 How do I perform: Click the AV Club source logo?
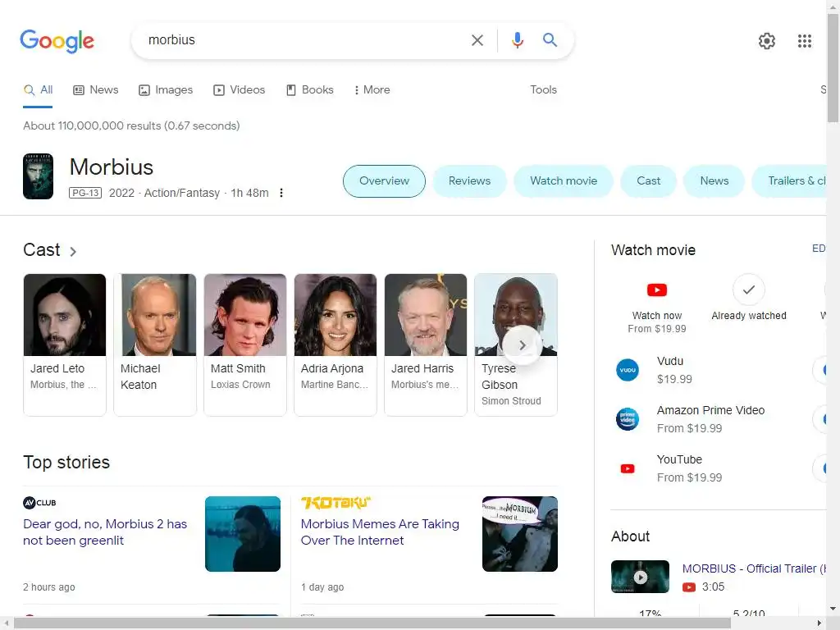click(x=39, y=503)
